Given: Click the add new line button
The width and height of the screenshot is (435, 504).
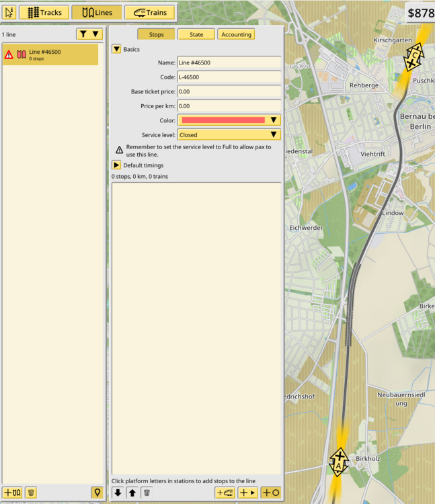Looking at the screenshot, I should click(12, 493).
